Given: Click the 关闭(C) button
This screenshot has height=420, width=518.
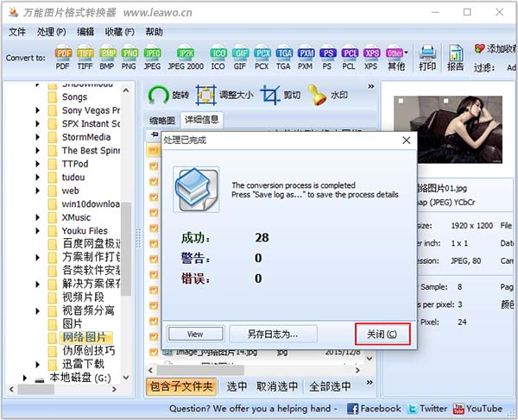Looking at the screenshot, I should tap(382, 334).
